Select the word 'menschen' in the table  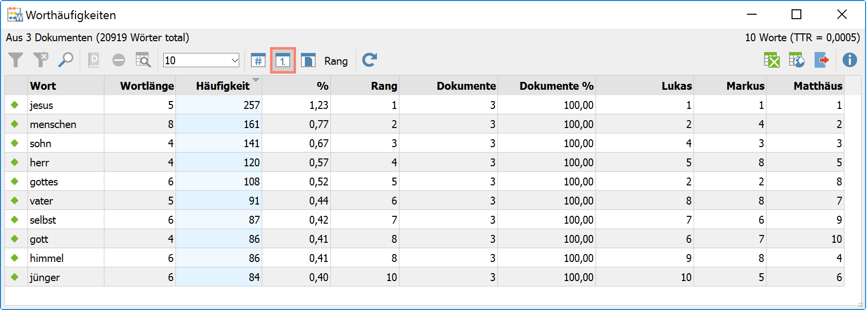tap(53, 125)
